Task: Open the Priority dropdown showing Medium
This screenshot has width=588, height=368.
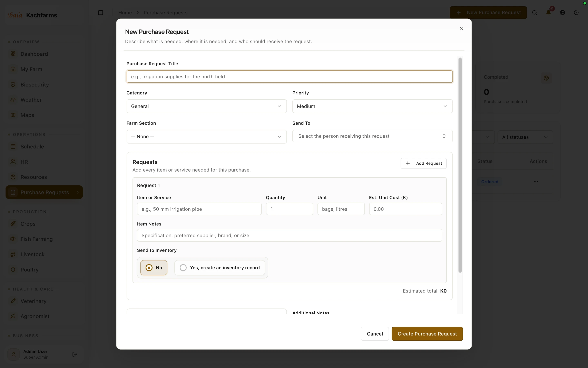Action: coord(372,106)
